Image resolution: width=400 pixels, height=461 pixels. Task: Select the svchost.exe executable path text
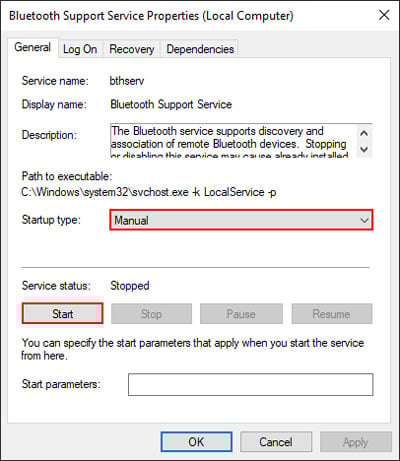click(149, 192)
